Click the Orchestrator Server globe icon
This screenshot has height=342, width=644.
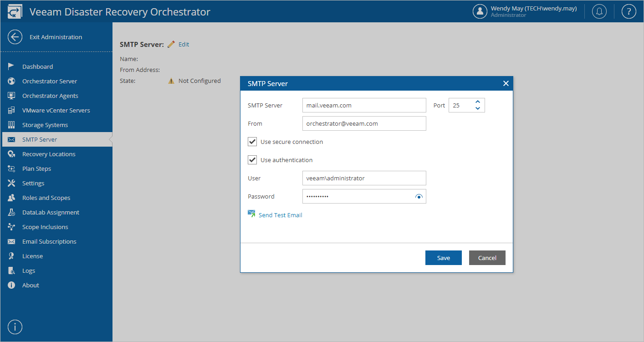pos(11,81)
